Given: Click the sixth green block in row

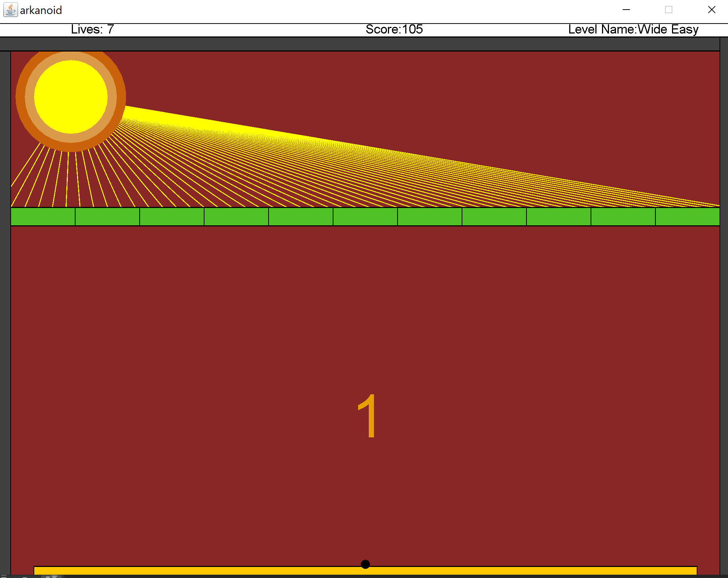Looking at the screenshot, I should pyautogui.click(x=365, y=216).
